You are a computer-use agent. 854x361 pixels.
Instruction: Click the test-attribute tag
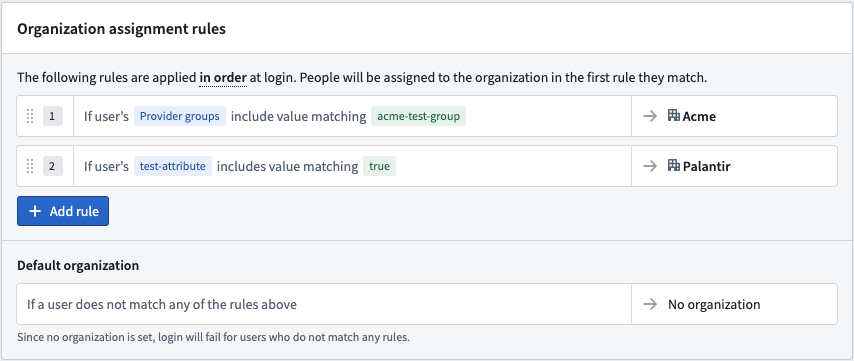click(173, 166)
